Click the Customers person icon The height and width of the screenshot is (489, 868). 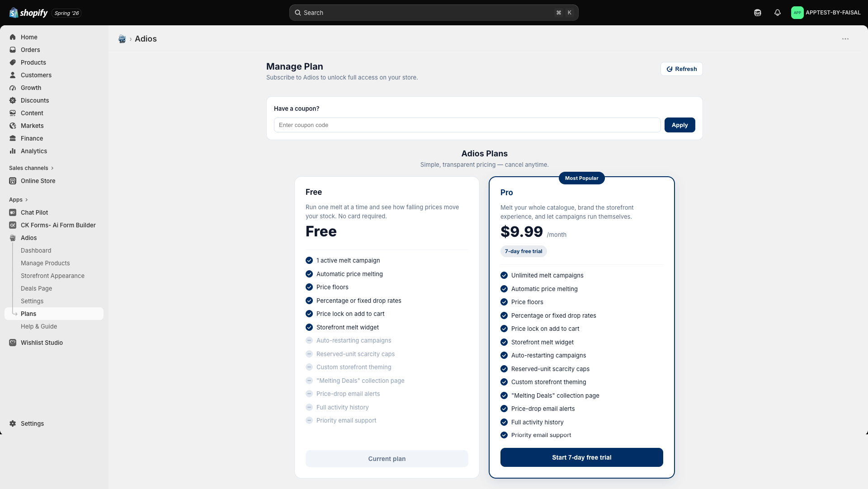coord(13,75)
